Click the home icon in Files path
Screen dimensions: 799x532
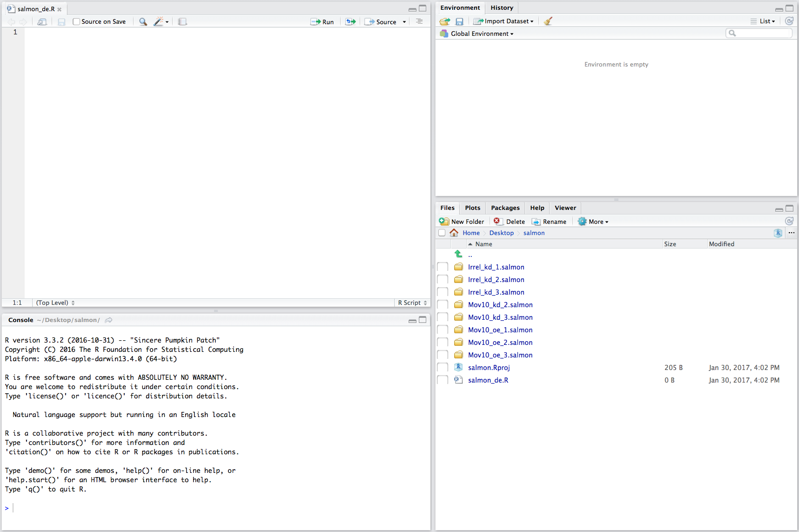point(454,233)
